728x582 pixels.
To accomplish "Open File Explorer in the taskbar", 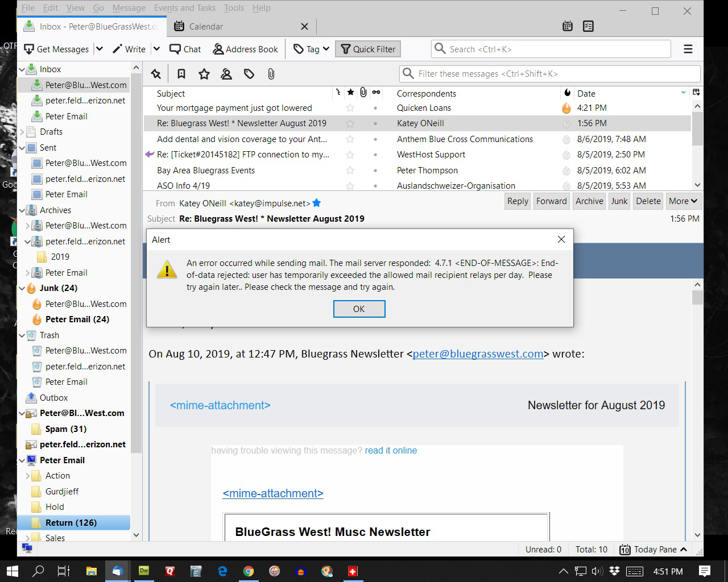I will (91, 571).
